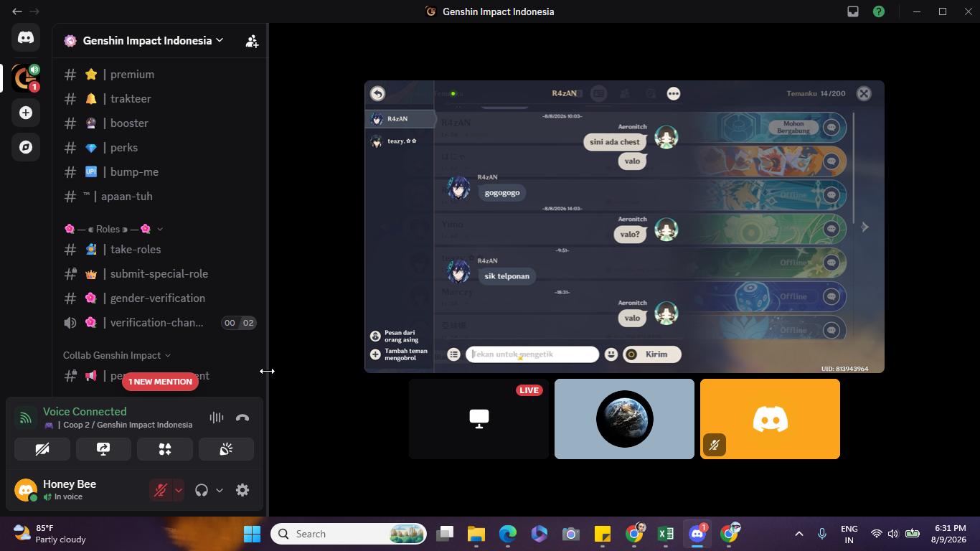Screen dimensions: 980x551
Task: Open Discord inbox icon in title bar
Action: [853, 11]
